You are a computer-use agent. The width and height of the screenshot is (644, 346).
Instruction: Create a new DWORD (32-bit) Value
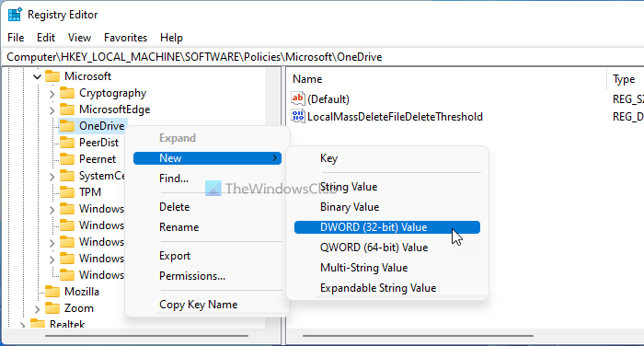point(387,227)
